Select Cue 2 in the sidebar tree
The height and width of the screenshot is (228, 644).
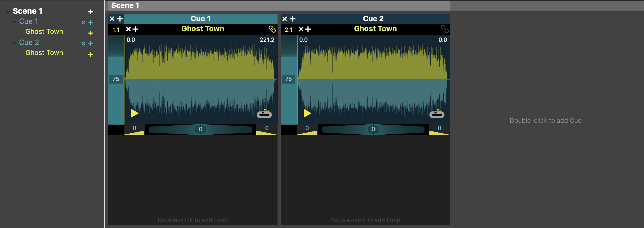(x=29, y=43)
